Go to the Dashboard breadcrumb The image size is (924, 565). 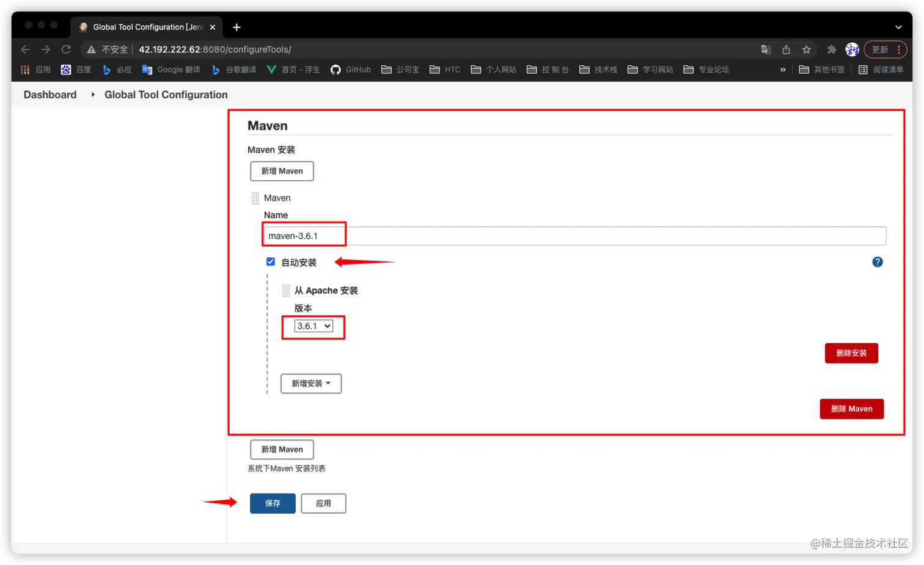click(50, 95)
